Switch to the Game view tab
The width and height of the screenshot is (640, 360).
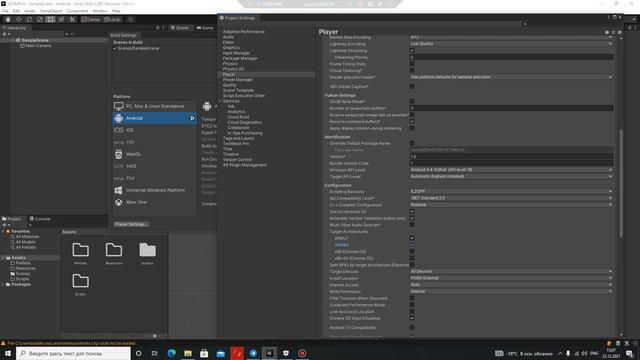click(x=205, y=28)
